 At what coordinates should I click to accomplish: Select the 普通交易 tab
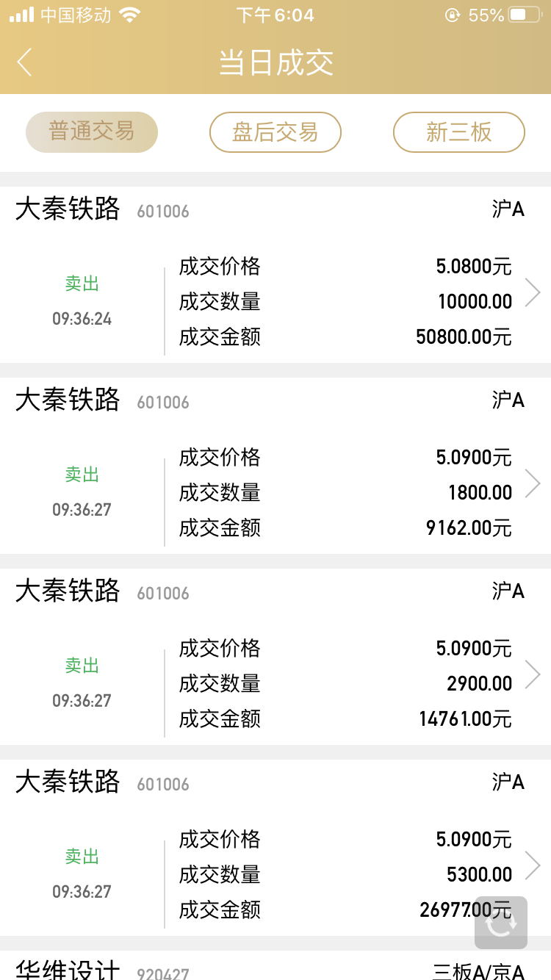pos(92,132)
